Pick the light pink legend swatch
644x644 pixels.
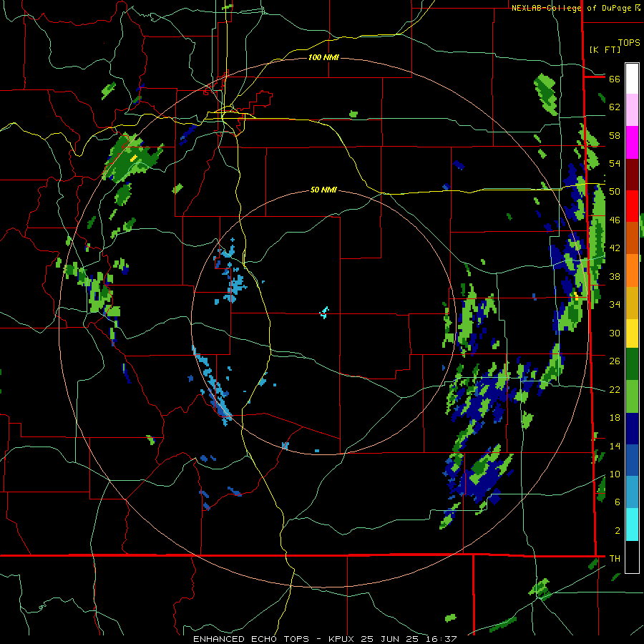coord(632,110)
